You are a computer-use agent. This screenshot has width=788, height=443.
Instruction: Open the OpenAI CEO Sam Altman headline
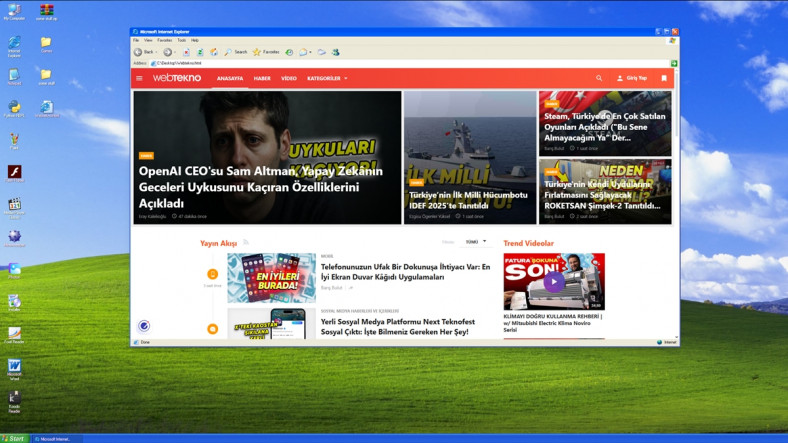pos(260,187)
